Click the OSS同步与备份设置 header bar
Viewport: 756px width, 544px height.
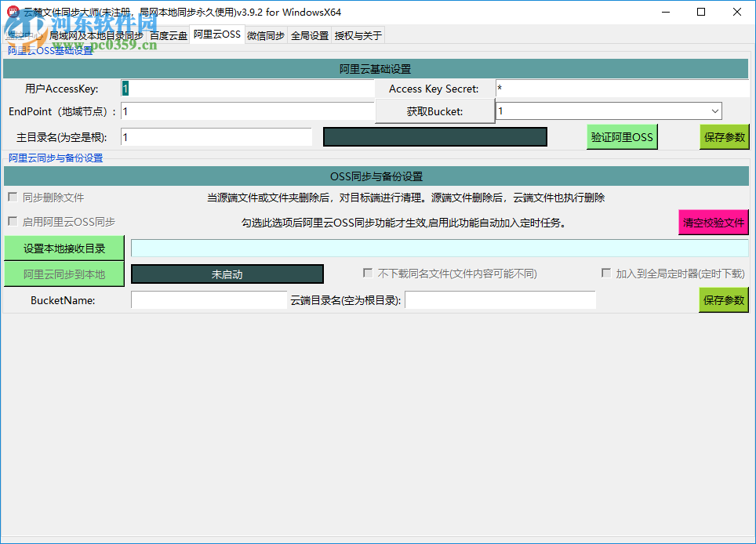[376, 176]
